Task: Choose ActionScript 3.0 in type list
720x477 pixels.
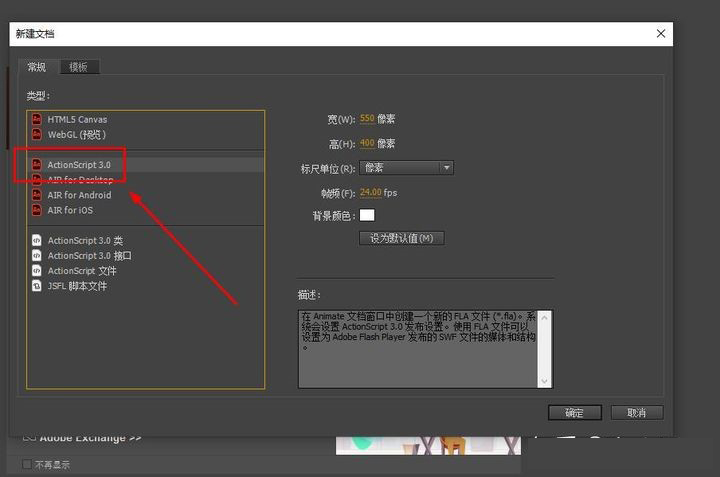Action: pyautogui.click(x=146, y=164)
